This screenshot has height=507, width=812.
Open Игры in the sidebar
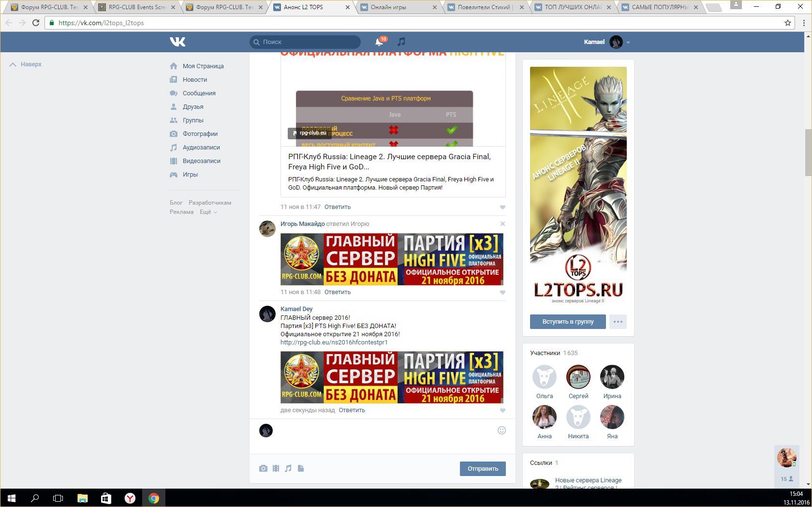[190, 175]
